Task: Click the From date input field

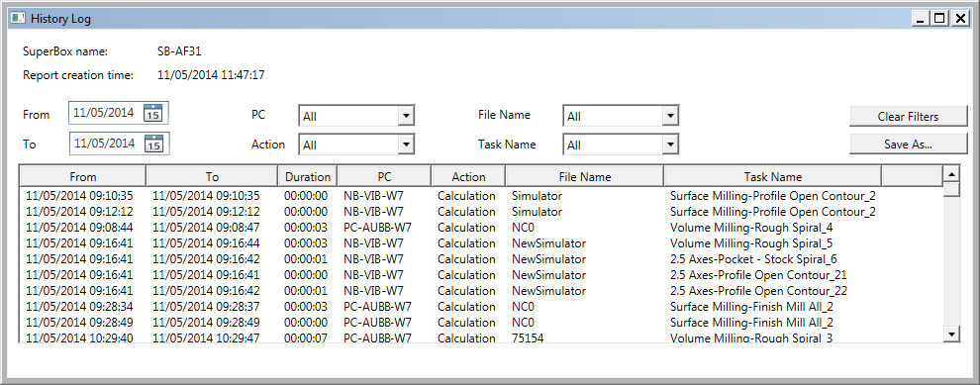Action: tap(106, 113)
